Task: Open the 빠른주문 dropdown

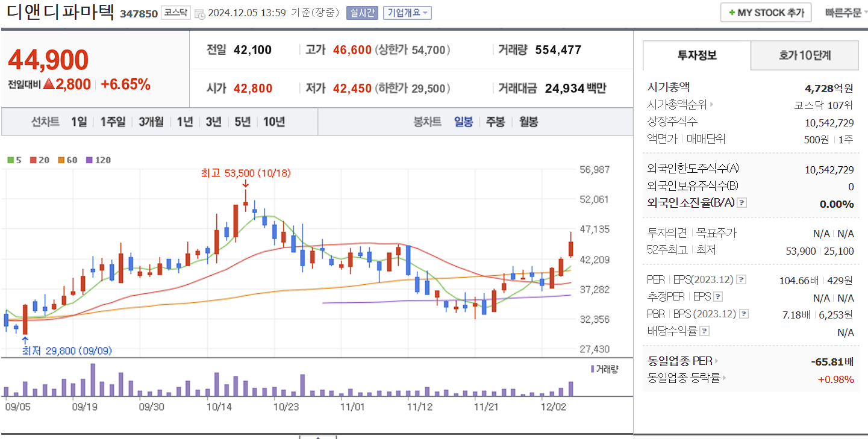Action: point(846,13)
